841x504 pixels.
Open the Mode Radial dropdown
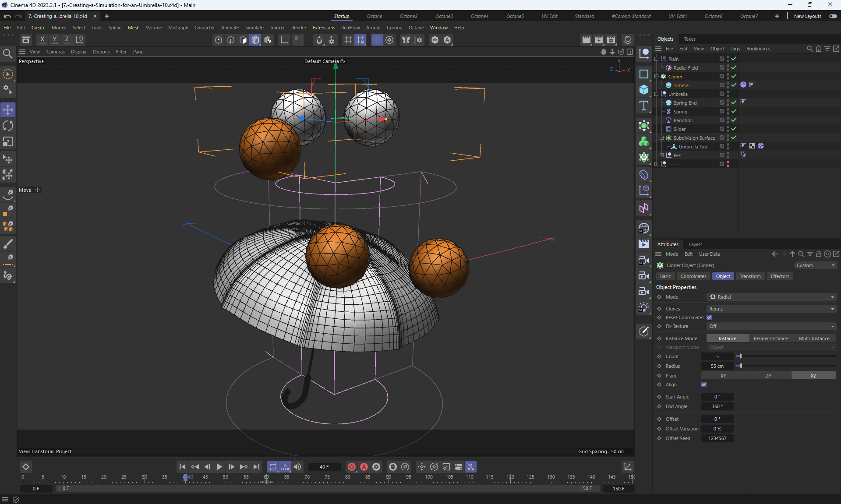771,297
